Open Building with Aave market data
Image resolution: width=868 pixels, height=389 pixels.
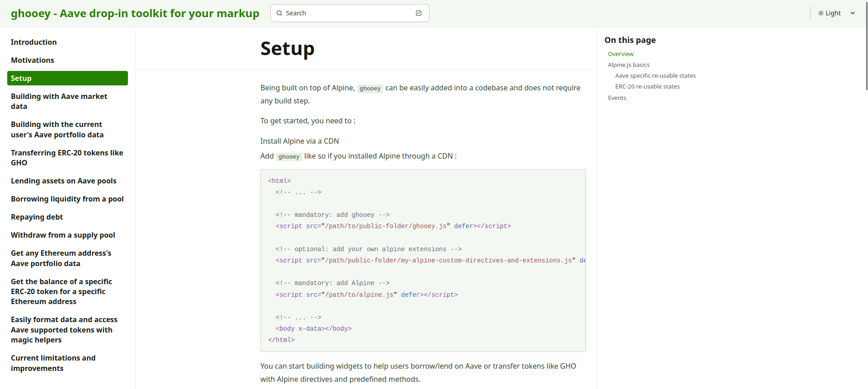[67, 101]
